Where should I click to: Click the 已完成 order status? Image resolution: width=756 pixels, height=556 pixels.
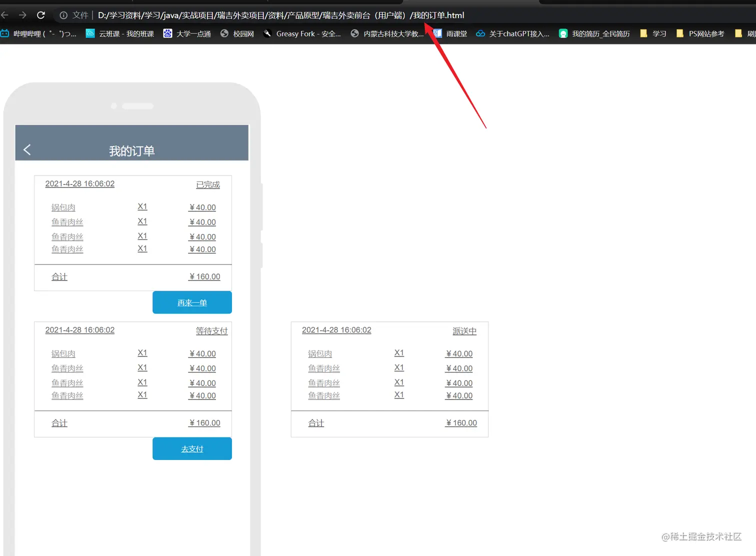(208, 184)
